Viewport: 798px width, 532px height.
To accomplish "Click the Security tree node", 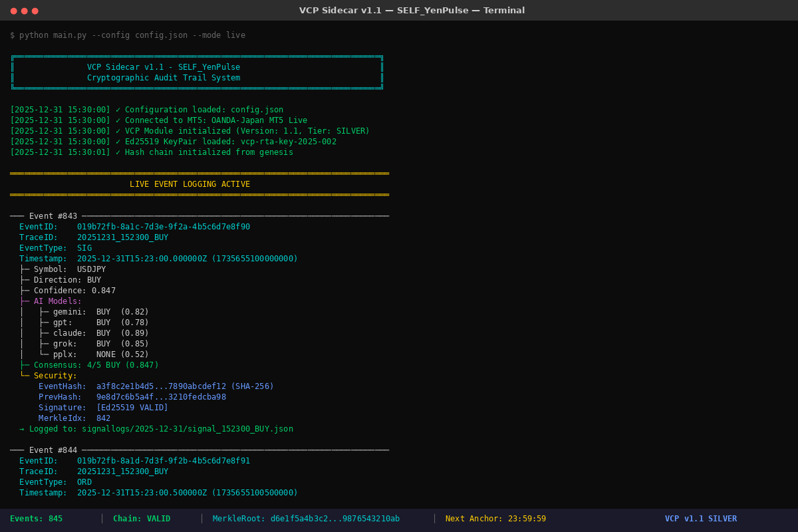I will [x=55, y=376].
